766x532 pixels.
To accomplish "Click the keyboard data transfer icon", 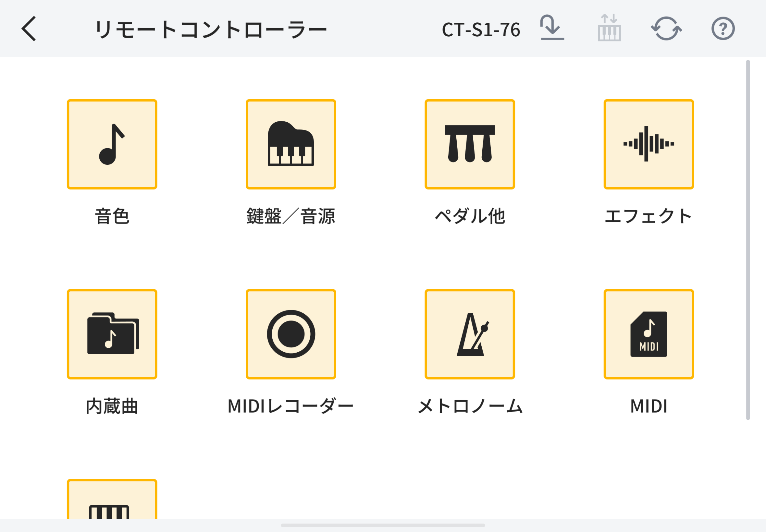I will coord(609,28).
